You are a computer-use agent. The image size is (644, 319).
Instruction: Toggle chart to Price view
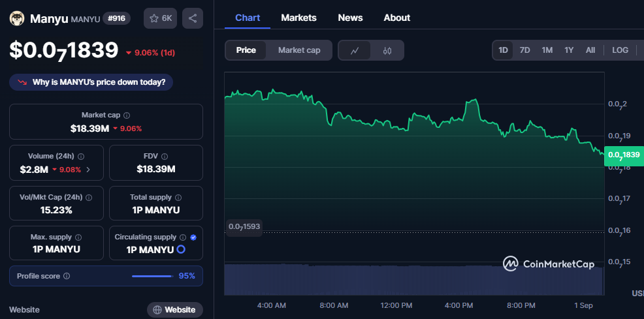point(246,50)
